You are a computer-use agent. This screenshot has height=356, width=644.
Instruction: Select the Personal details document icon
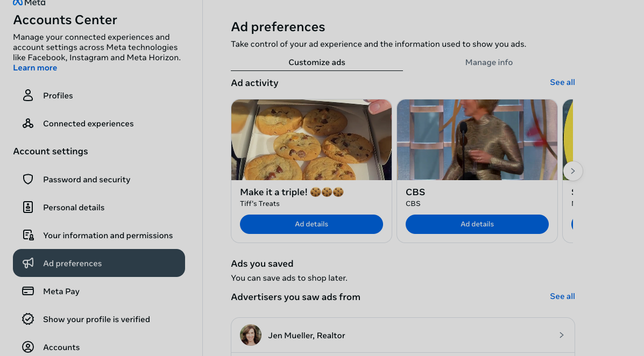click(28, 207)
